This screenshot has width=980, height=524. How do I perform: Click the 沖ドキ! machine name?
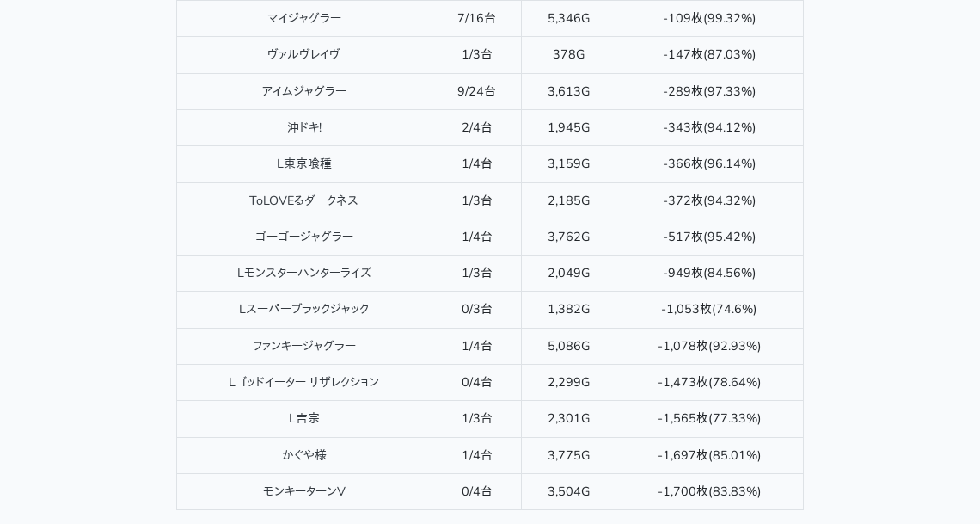click(x=304, y=127)
